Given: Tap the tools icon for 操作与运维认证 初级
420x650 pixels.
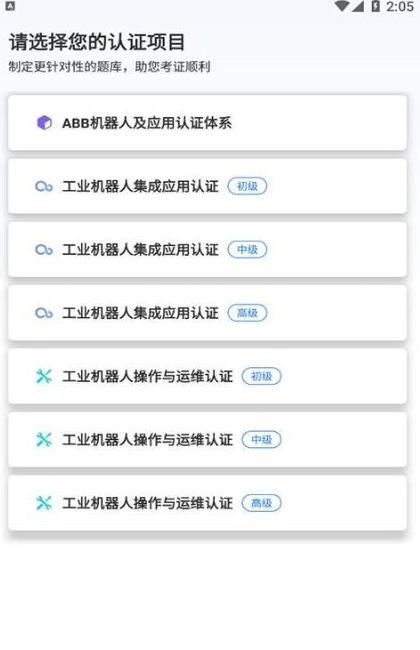Looking at the screenshot, I should 44,376.
